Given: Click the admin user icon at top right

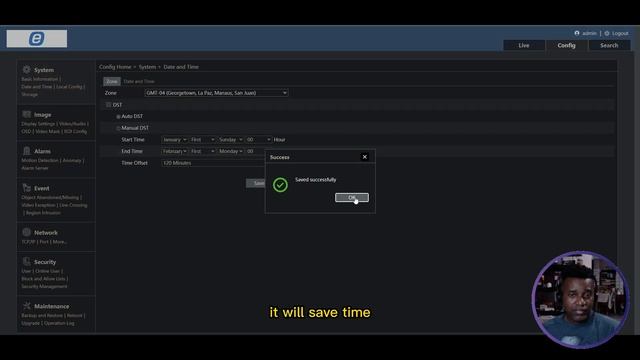Looking at the screenshot, I should (x=577, y=33).
